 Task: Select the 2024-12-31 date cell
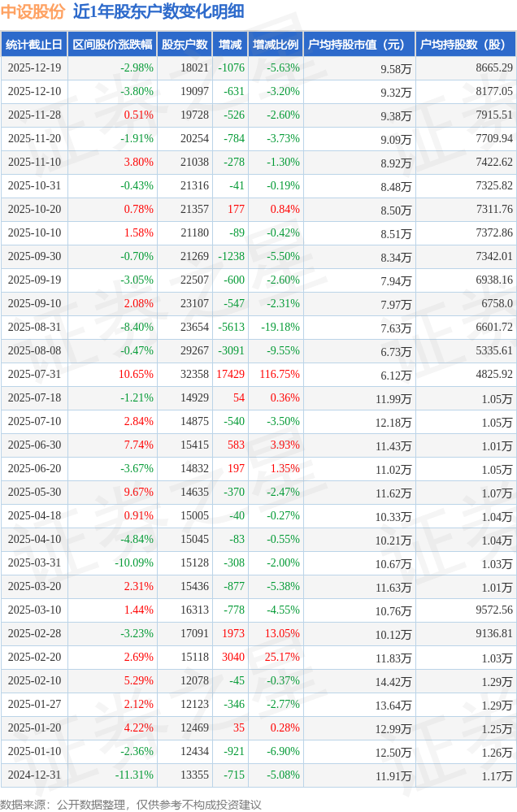point(34,775)
